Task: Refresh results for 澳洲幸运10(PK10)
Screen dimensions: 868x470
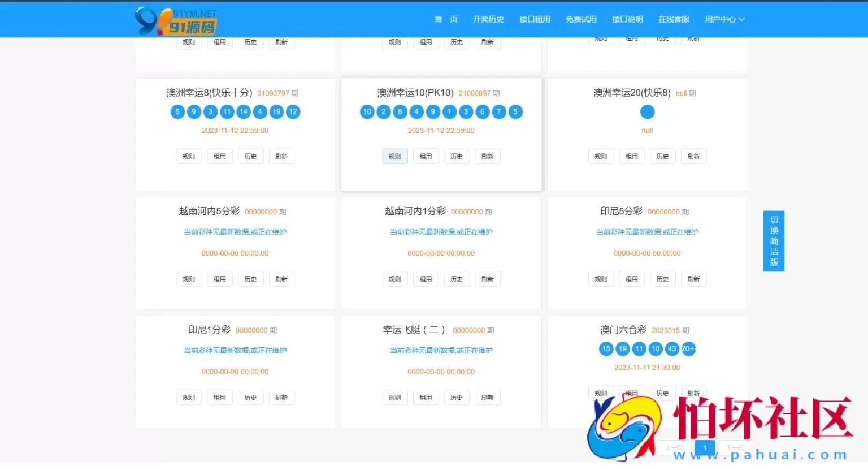Action: 487,156
